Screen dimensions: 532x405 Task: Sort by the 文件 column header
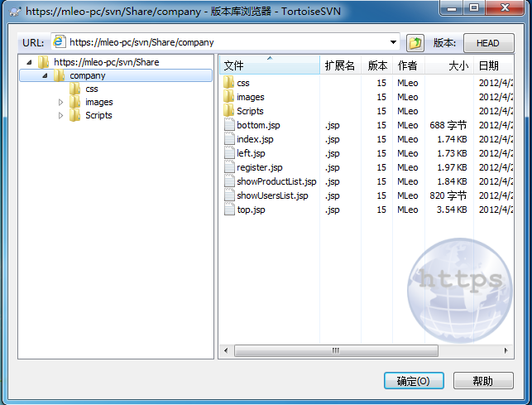point(270,65)
